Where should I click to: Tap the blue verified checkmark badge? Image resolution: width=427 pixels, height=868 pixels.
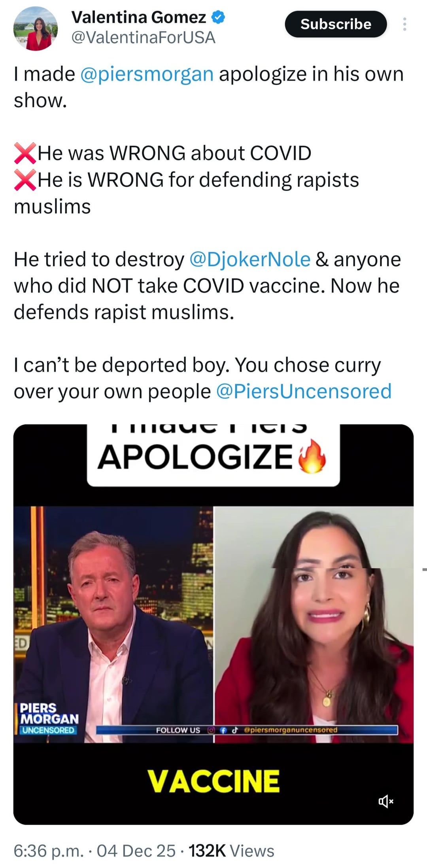click(218, 17)
